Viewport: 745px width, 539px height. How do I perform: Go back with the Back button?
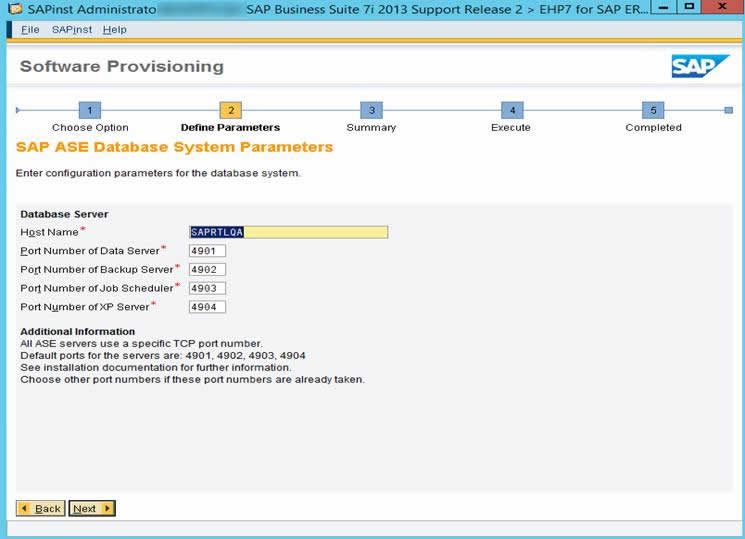40,509
